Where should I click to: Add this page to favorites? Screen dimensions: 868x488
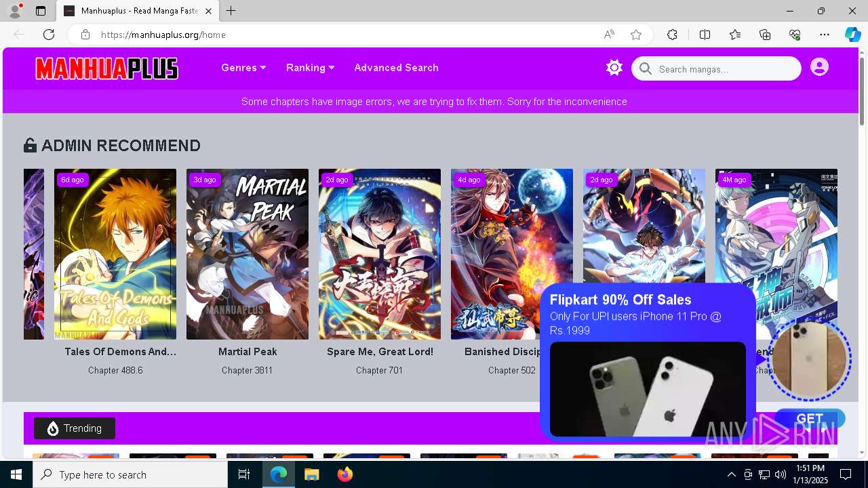pos(635,35)
